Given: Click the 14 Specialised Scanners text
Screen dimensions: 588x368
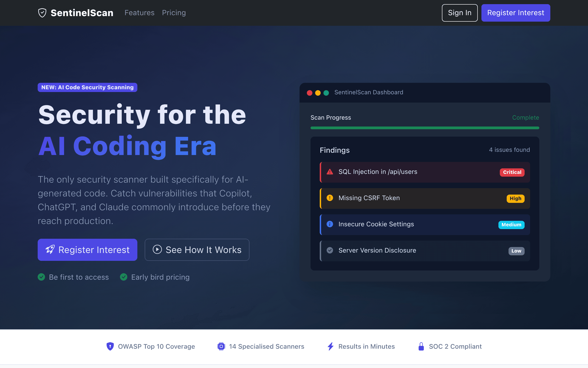Looking at the screenshot, I should point(266,347).
